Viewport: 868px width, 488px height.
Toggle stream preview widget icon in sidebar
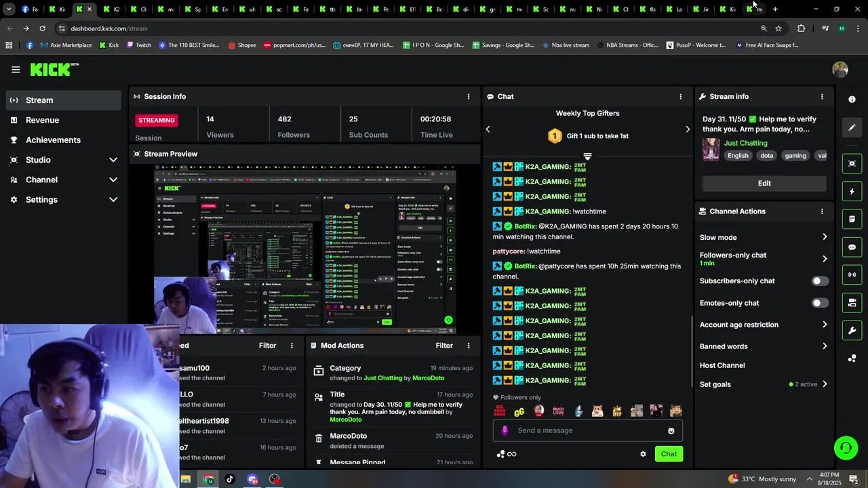coord(852,163)
